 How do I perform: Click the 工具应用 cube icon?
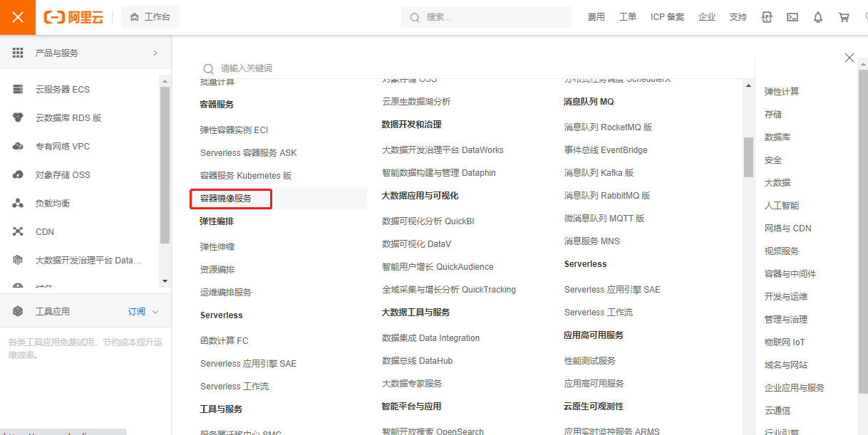[19, 311]
